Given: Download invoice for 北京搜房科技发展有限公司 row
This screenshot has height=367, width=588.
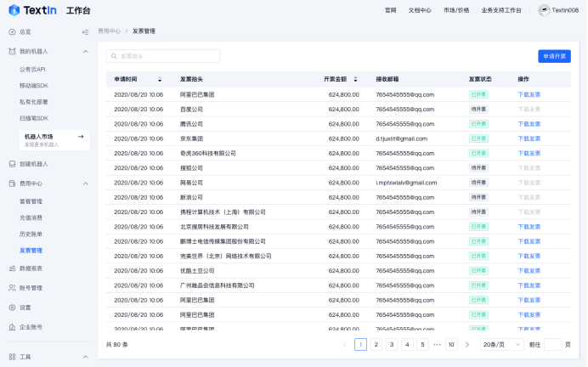Looking at the screenshot, I should [x=529, y=227].
